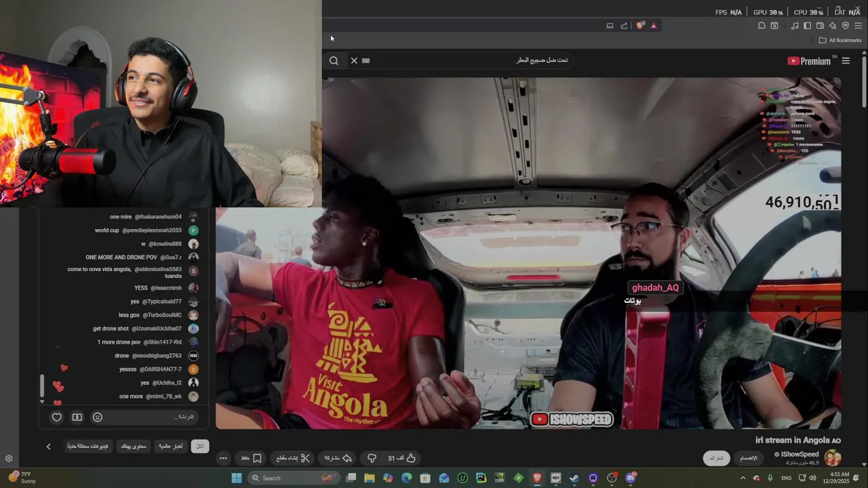
Task: Dislike the video with thumbs down
Action: (372, 458)
